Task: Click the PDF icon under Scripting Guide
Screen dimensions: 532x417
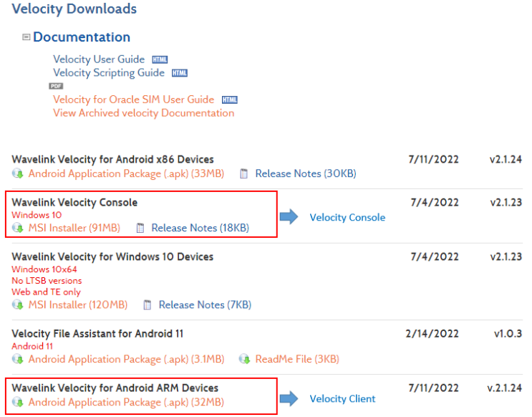Action: [57, 86]
